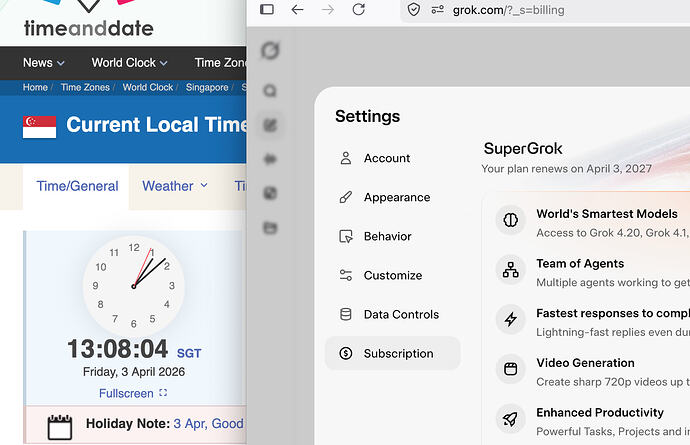Click the SuperGrok plan heading
Screen dimensions: 690x445
(x=523, y=149)
